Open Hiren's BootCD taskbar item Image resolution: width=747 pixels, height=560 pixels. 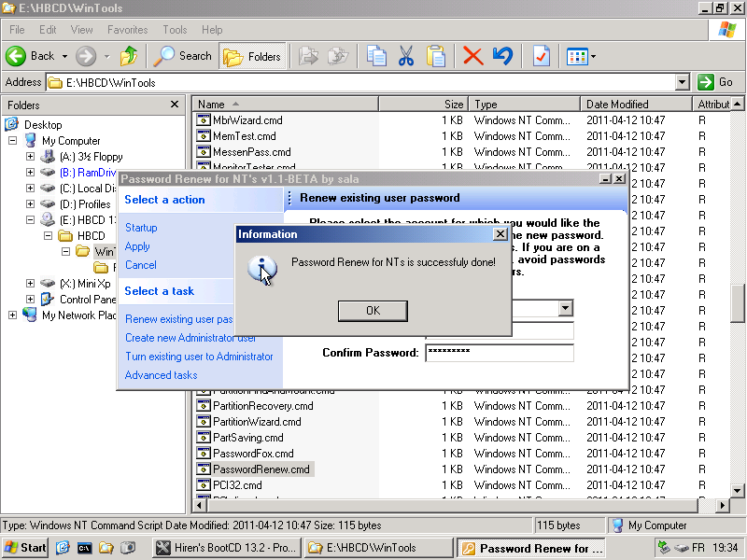click(x=228, y=548)
